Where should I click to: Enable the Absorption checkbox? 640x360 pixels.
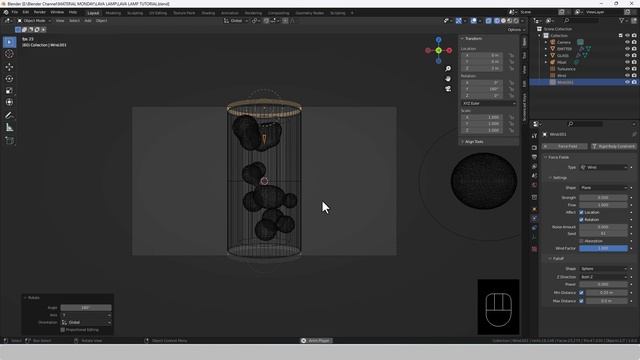[582, 241]
